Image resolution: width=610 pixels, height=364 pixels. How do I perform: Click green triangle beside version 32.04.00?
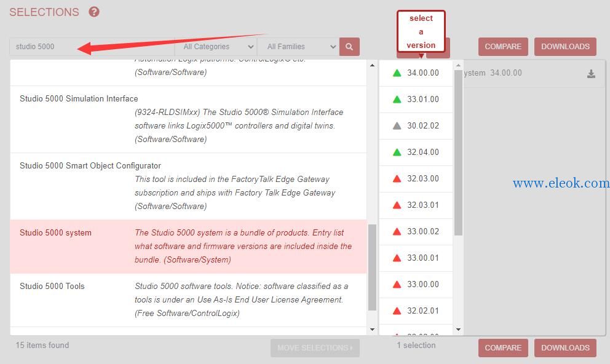tap(397, 152)
